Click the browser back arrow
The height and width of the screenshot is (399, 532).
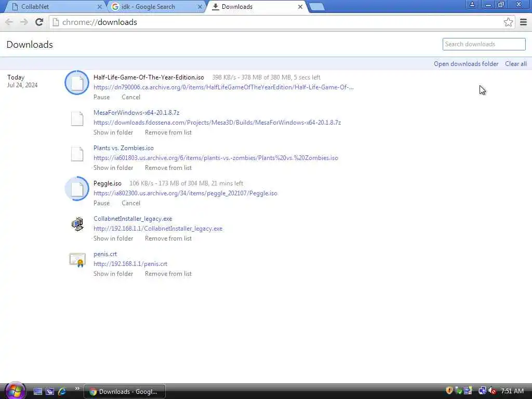pos(9,22)
